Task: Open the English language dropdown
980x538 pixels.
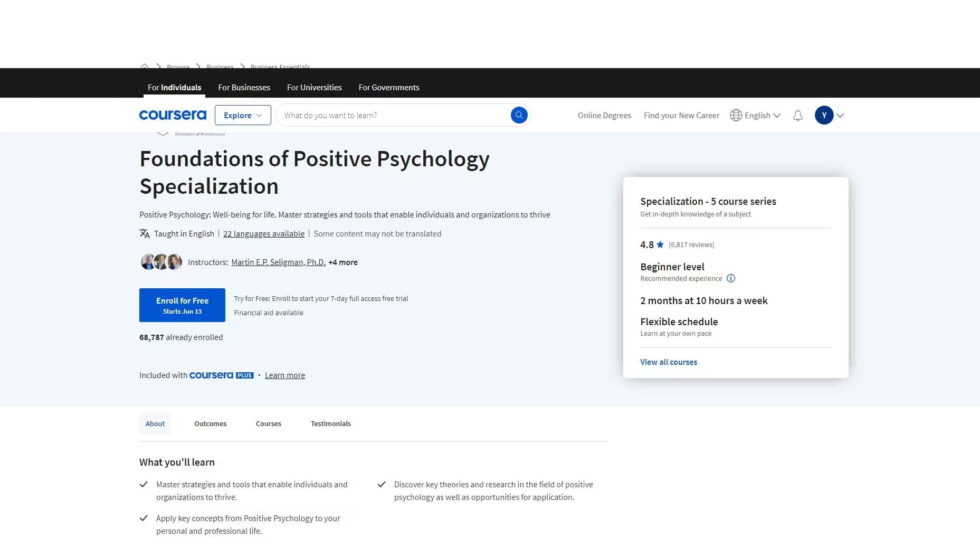Action: [x=762, y=115]
